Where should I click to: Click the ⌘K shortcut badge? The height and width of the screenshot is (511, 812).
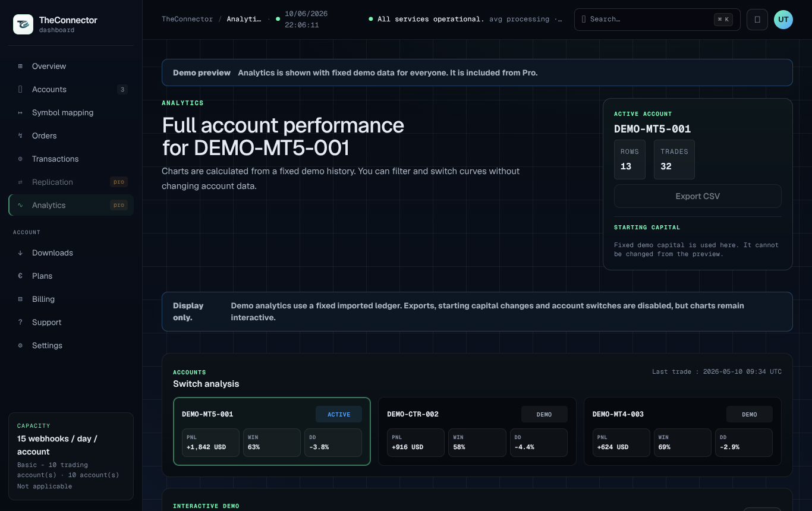(x=723, y=19)
